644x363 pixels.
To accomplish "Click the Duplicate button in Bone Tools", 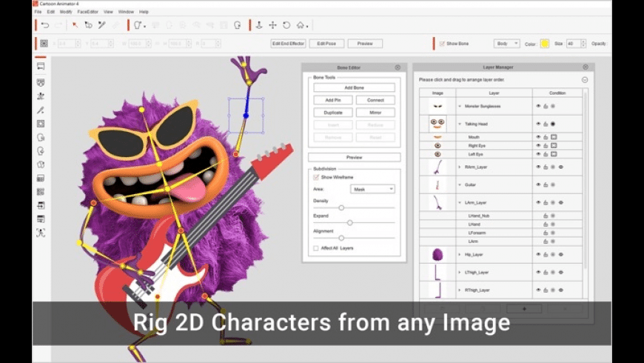I will (333, 112).
